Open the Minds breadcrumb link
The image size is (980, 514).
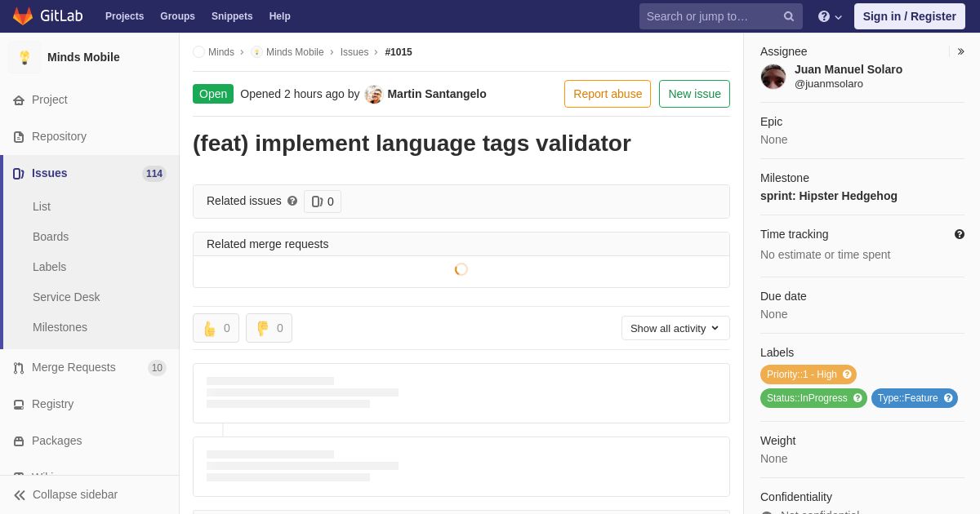click(x=221, y=52)
